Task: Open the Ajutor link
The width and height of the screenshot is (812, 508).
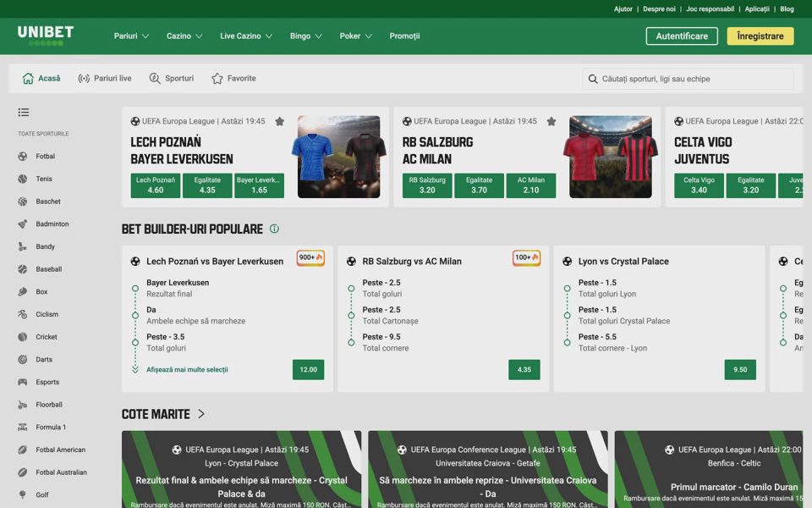Action: [x=623, y=8]
